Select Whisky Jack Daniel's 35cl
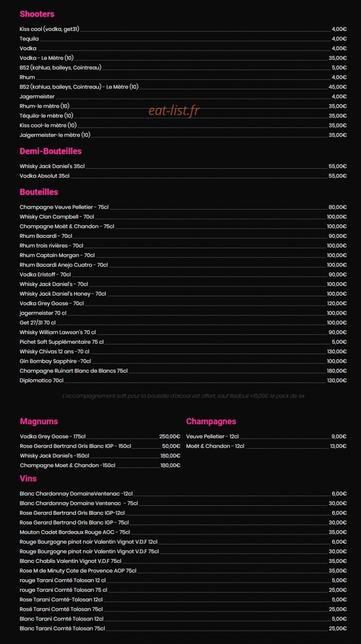This screenshot has width=361, height=644. point(183,166)
